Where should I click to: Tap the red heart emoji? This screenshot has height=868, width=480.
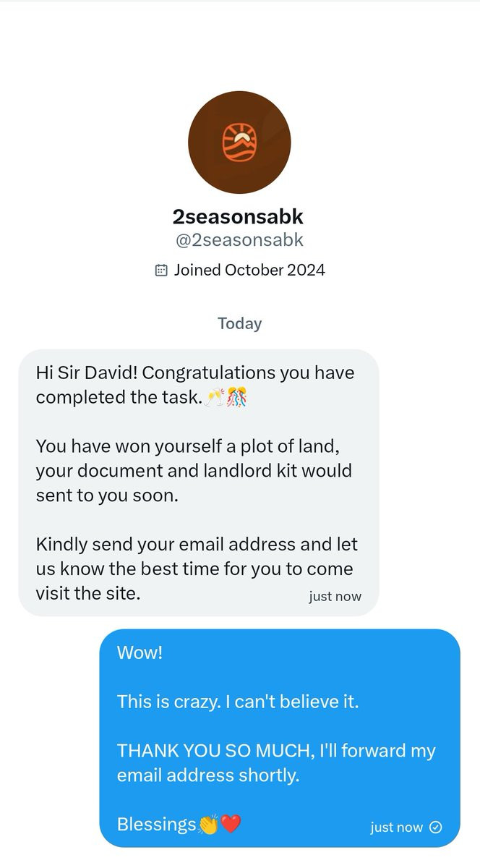coord(231,825)
